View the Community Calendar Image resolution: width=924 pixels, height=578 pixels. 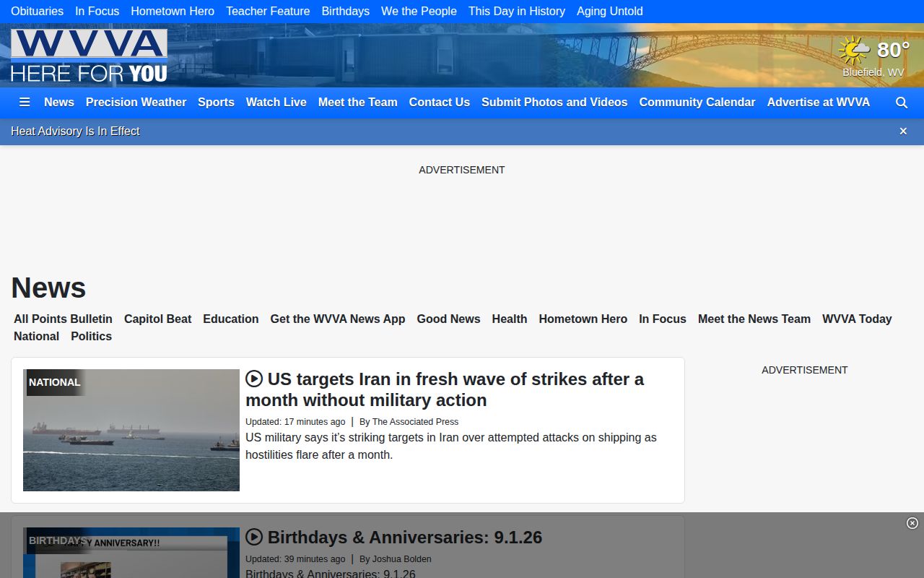tap(697, 103)
